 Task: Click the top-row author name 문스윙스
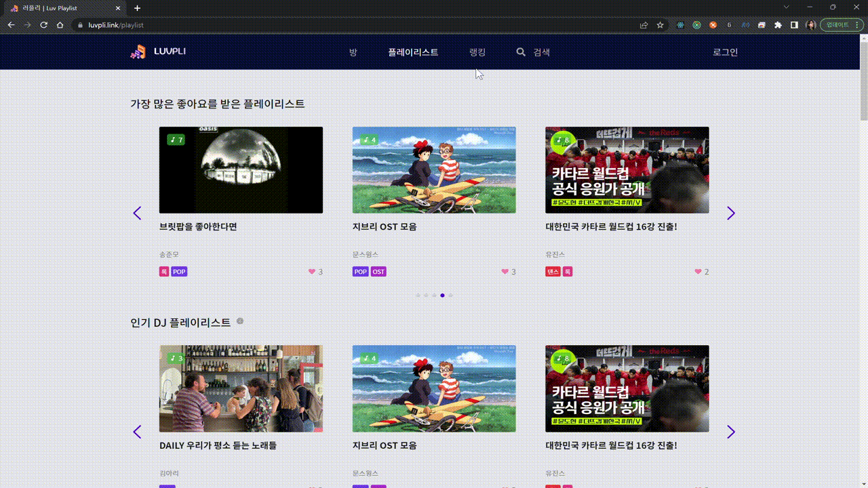pyautogui.click(x=366, y=255)
